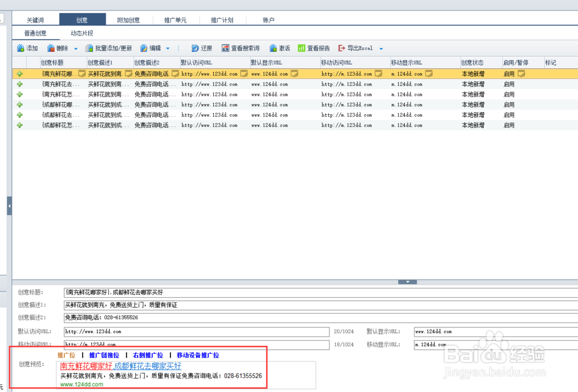Screen dimensions: 578x392
Task: Click the 编辑 edit toolbar button
Action: (x=150, y=48)
